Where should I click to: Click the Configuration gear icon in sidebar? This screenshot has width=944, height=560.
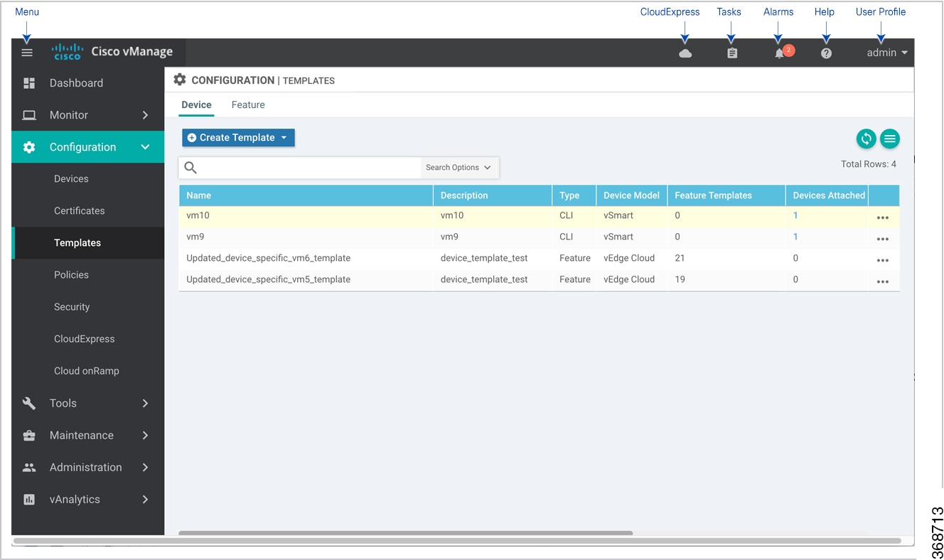click(x=29, y=147)
